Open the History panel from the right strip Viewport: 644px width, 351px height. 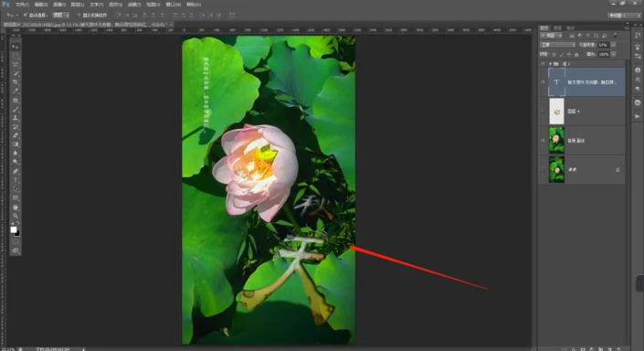(x=638, y=37)
